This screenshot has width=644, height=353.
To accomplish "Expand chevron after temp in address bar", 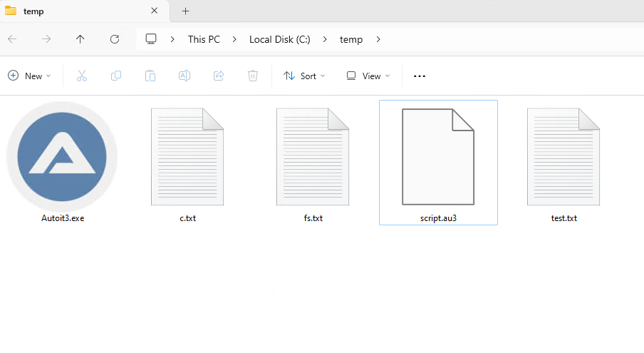I will click(x=378, y=39).
